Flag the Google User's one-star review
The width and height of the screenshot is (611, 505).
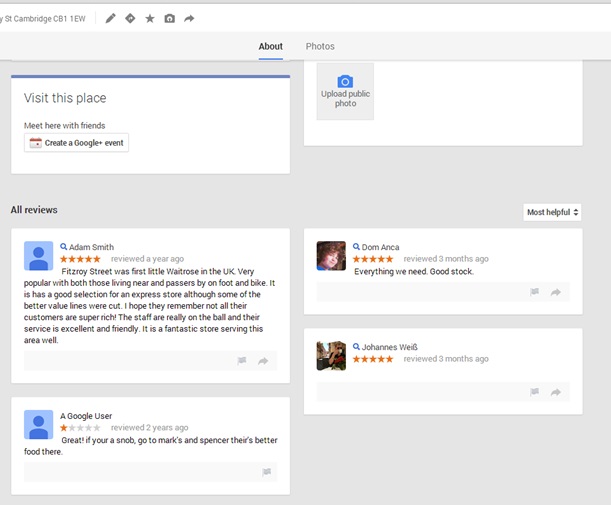(266, 472)
